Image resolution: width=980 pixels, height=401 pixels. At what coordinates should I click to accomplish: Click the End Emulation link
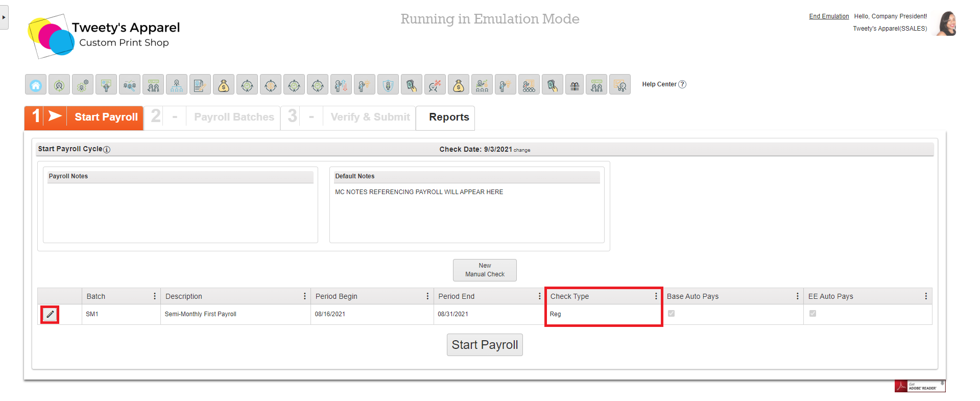(x=829, y=16)
